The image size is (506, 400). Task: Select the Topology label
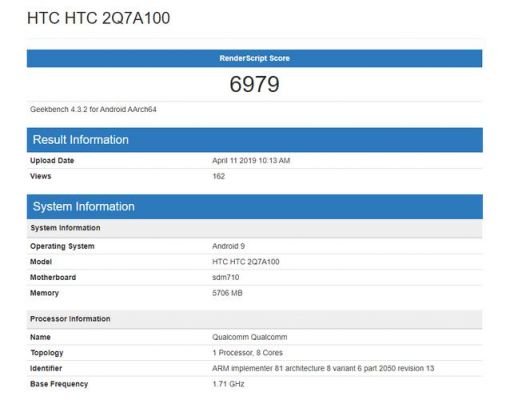[x=47, y=353]
